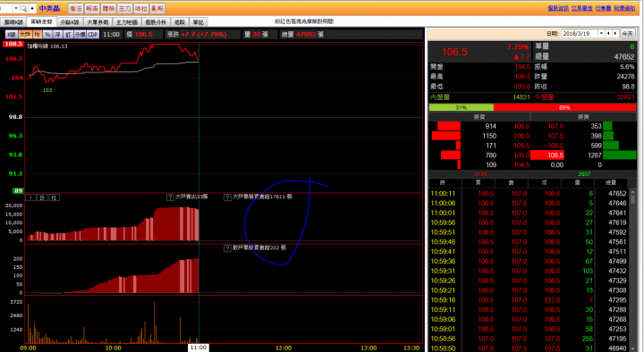This screenshot has width=644, height=352.
Task: Open the 看法 button
Action: pyautogui.click(x=75, y=8)
